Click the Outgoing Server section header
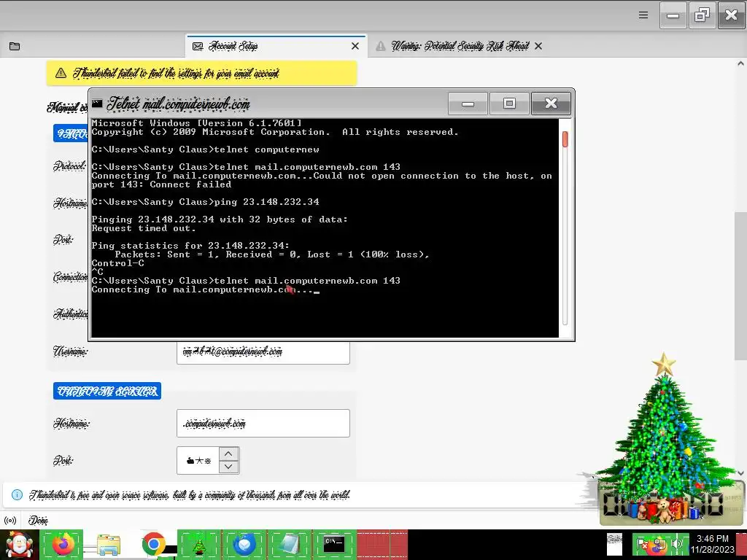The image size is (747, 560). pos(107,391)
